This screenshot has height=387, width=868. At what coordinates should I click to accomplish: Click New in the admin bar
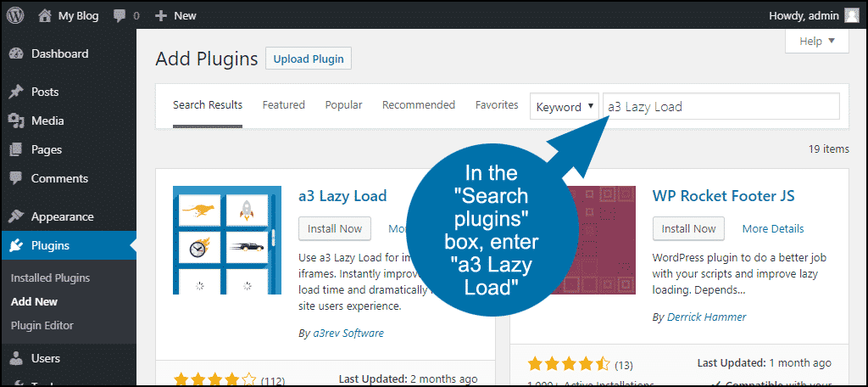[x=185, y=16]
